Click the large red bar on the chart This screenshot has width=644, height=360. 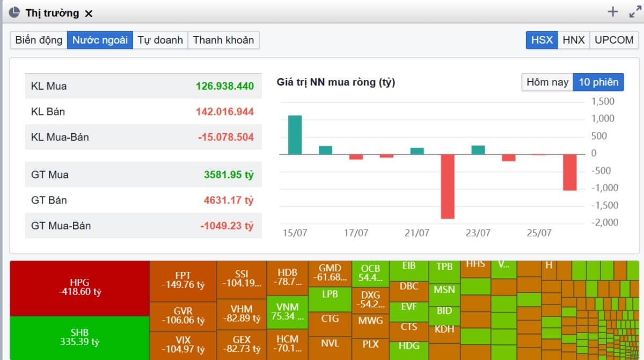pos(448,186)
